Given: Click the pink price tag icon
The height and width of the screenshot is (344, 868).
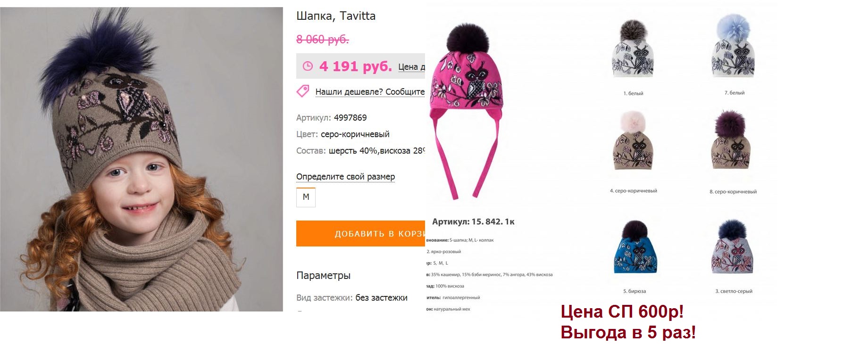Looking at the screenshot, I should 303,91.
